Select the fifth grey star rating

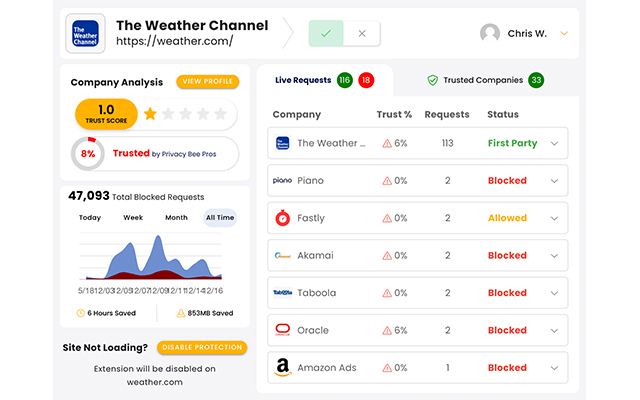click(x=220, y=113)
